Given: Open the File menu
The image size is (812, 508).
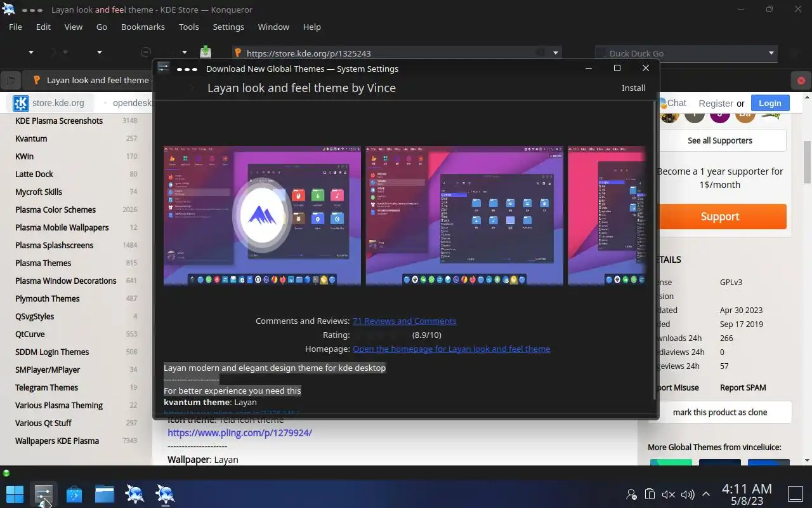Looking at the screenshot, I should pyautogui.click(x=15, y=27).
